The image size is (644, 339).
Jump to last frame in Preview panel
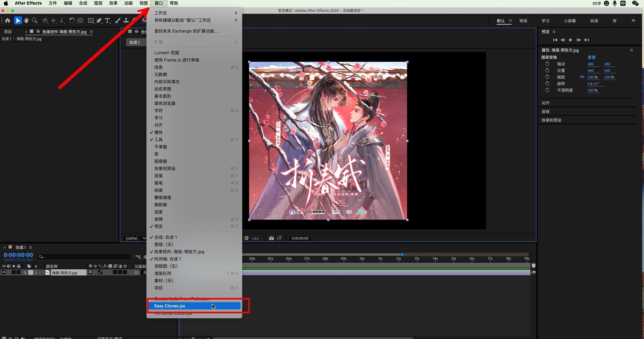pyautogui.click(x=587, y=40)
